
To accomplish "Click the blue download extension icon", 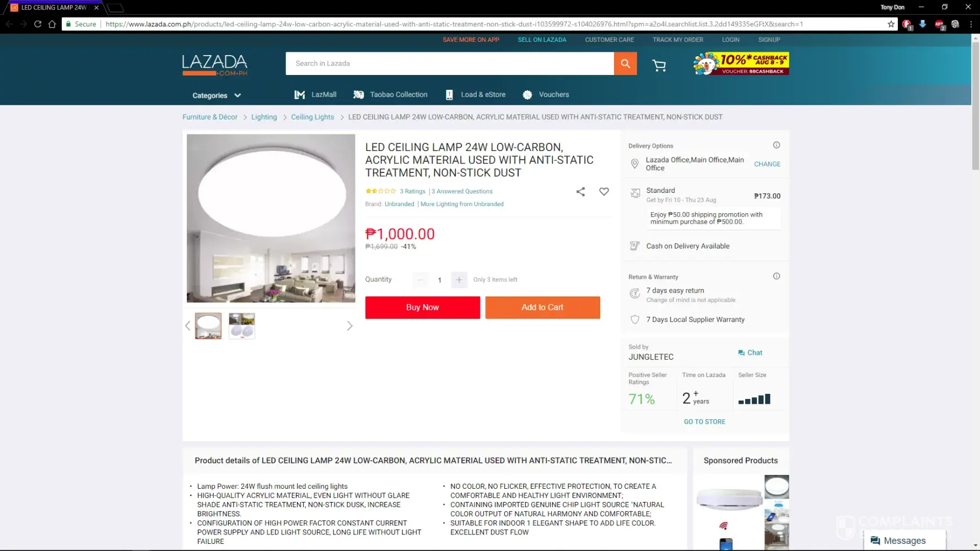I will 923,24.
